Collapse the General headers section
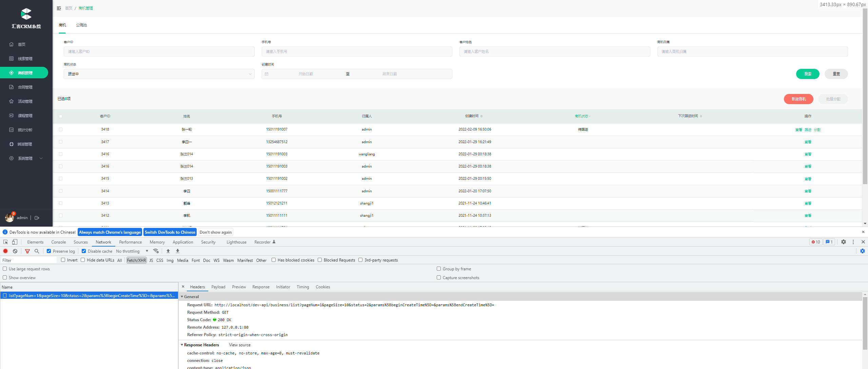Viewport: 868px width, 369px height. tap(182, 297)
